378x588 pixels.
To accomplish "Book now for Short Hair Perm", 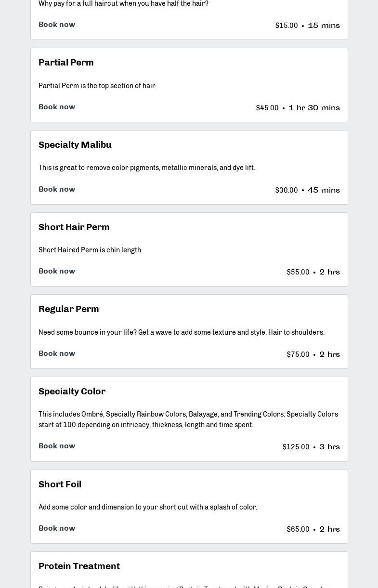I will 57,271.
